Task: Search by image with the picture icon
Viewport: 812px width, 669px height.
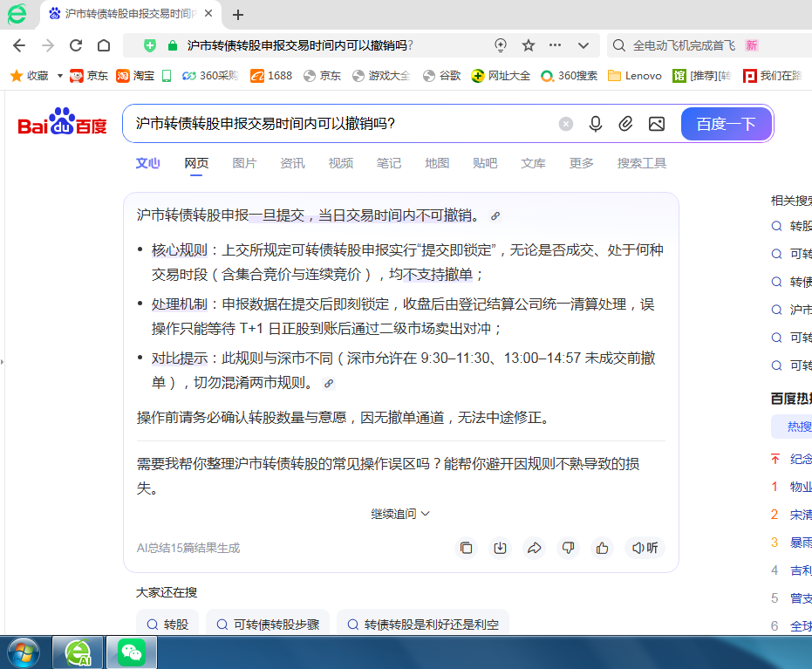Action: coord(657,124)
